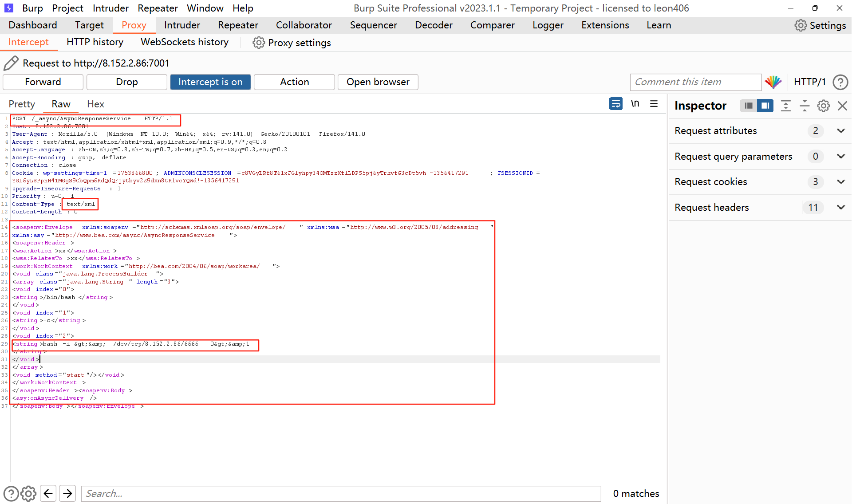This screenshot has width=852, height=504.
Task: Click the Comment this item field
Action: tap(695, 82)
